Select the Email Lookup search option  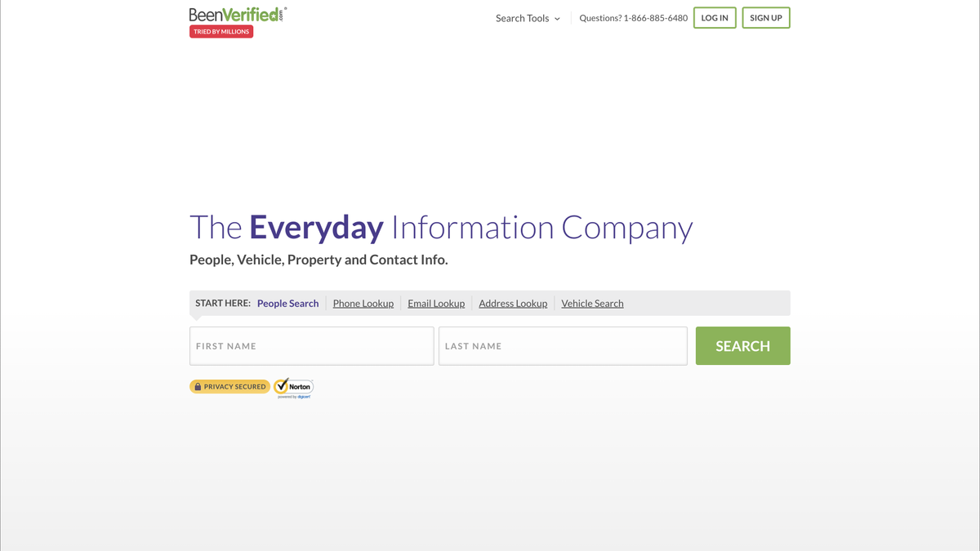click(x=436, y=303)
